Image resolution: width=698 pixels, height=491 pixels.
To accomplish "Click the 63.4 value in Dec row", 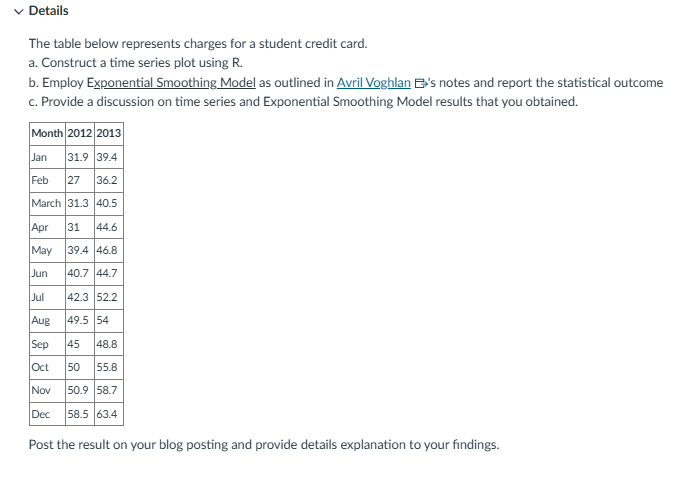I will click(107, 413).
